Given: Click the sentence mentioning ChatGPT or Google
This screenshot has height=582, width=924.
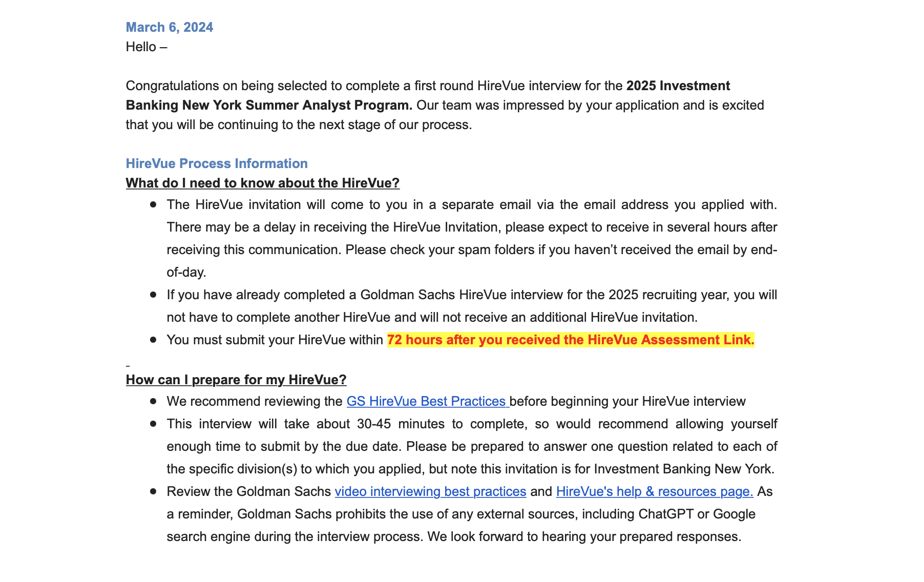Looking at the screenshot, I should (461, 514).
